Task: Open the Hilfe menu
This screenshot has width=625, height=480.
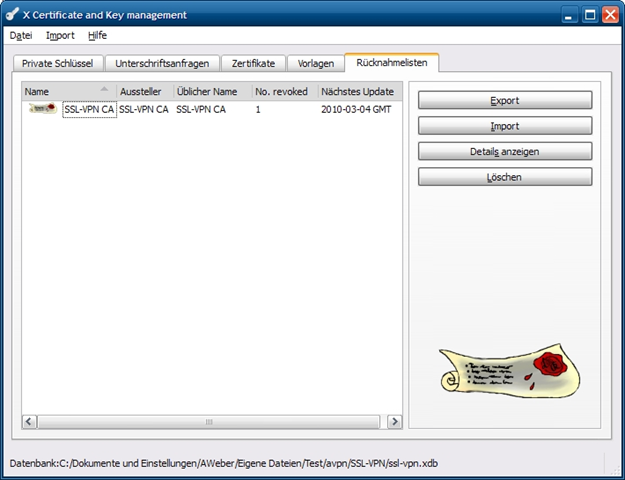Action: (x=97, y=35)
